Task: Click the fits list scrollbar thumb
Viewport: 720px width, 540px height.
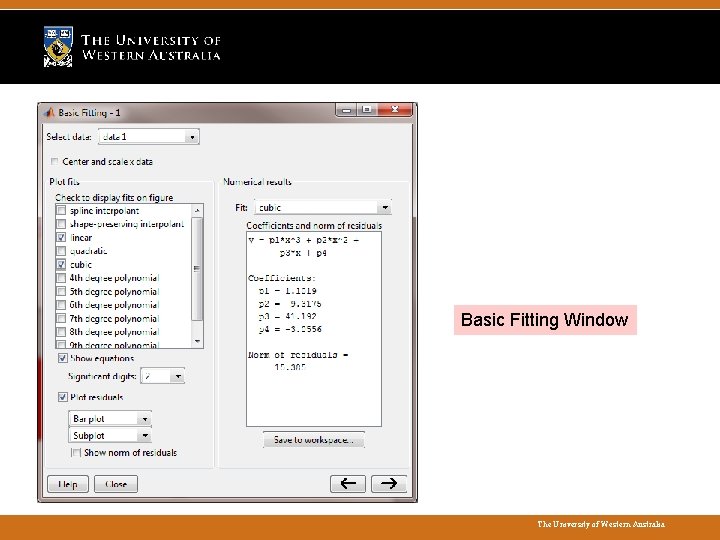Action: tap(197, 269)
